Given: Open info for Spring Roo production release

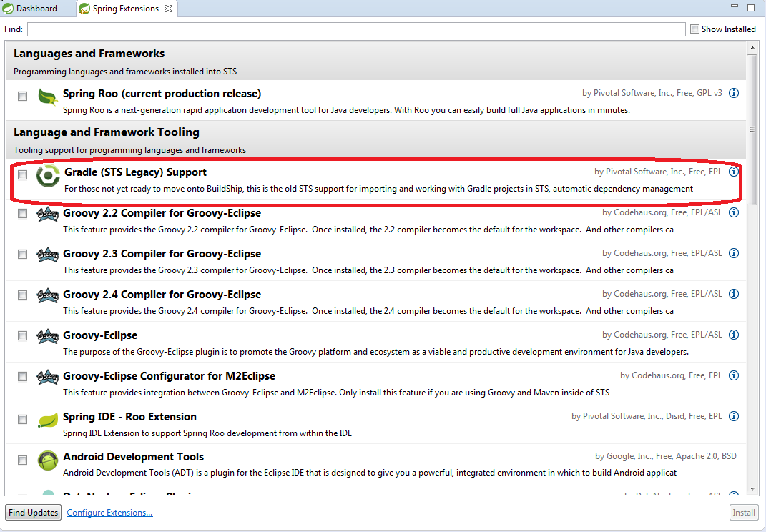Looking at the screenshot, I should click(x=733, y=93).
